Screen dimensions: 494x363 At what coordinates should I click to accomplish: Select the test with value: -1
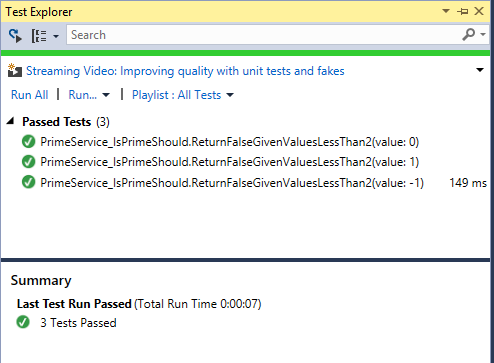point(232,183)
